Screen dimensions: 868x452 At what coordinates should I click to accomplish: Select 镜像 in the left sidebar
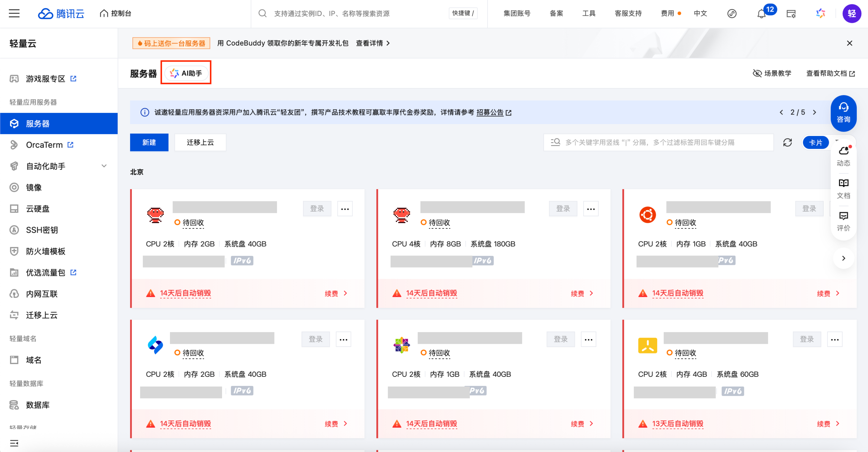(34, 187)
